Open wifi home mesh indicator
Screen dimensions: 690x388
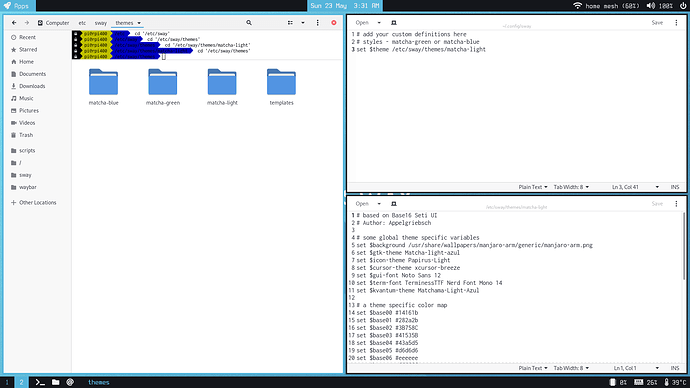pyautogui.click(x=606, y=6)
